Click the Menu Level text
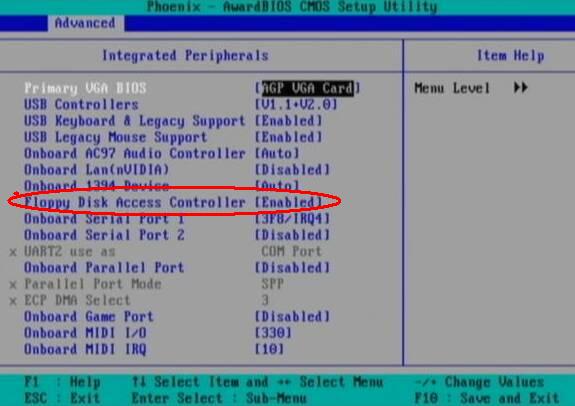Viewport: 575px width, 406px height. pos(452,88)
